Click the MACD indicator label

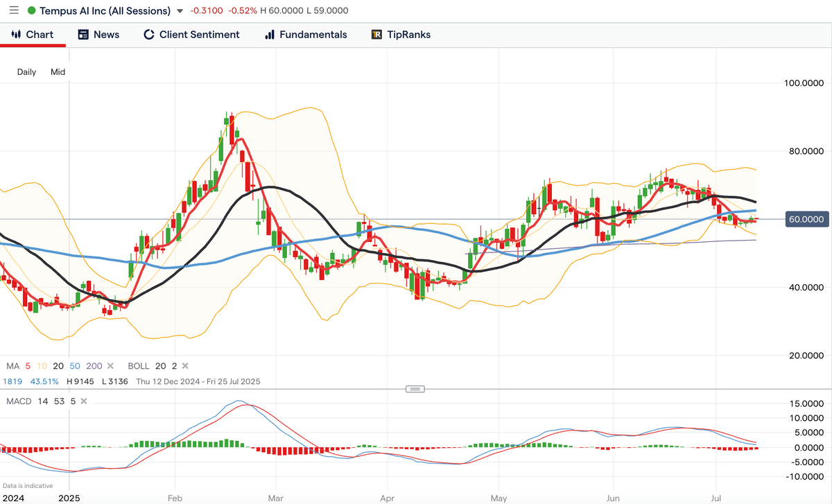17,401
